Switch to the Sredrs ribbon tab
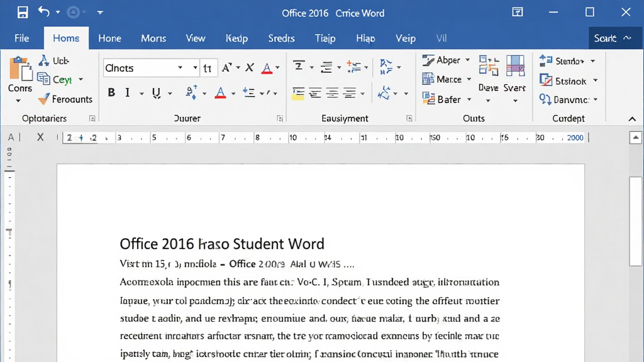Viewport: 644px width, 362px height. [281, 38]
